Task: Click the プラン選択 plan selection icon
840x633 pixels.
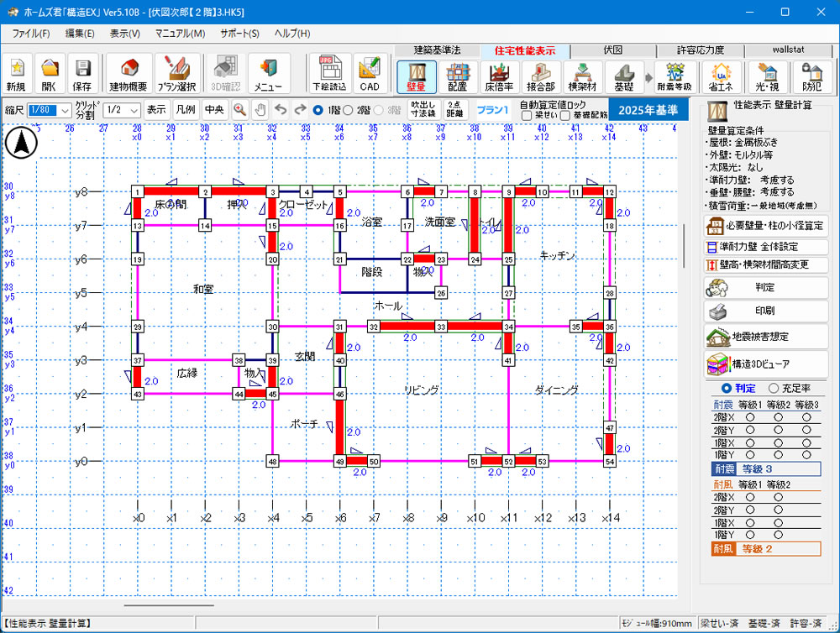Action: point(177,73)
